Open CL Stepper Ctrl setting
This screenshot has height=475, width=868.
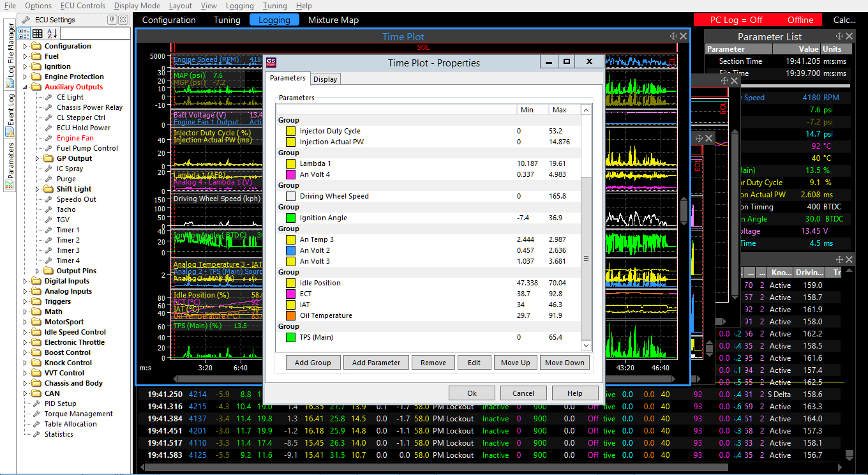pyautogui.click(x=76, y=117)
